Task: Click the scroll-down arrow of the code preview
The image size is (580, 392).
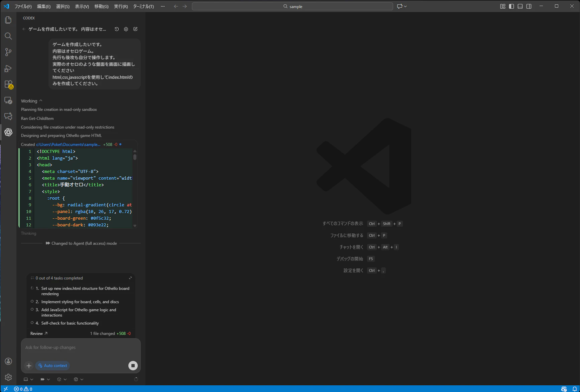Action: 135,226
